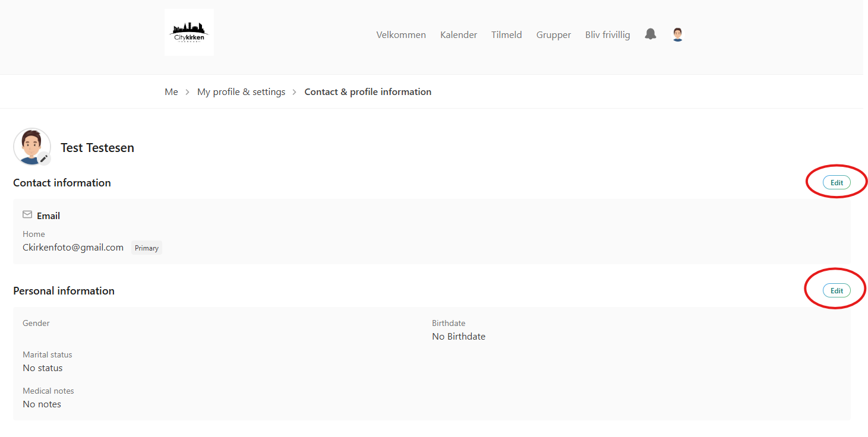Select Tilmeld in the navigation

pos(506,35)
